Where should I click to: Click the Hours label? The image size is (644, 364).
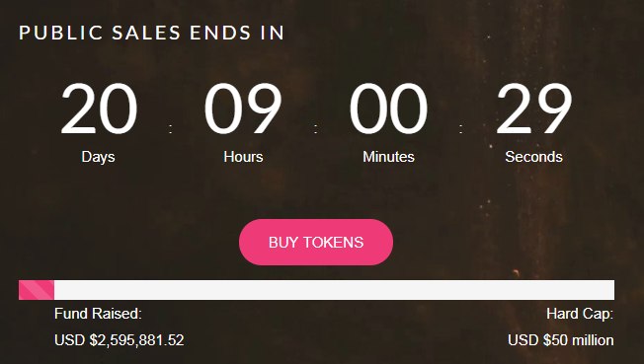(x=243, y=157)
